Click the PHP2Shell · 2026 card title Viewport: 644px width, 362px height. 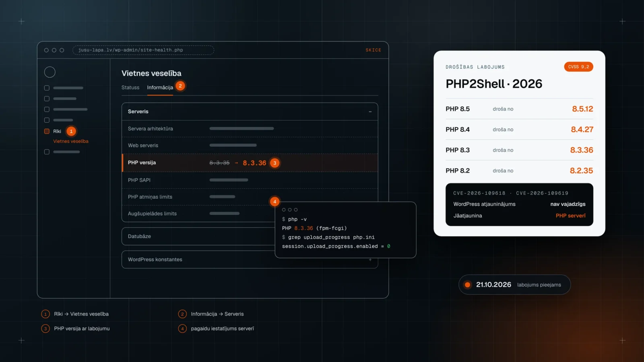(494, 84)
